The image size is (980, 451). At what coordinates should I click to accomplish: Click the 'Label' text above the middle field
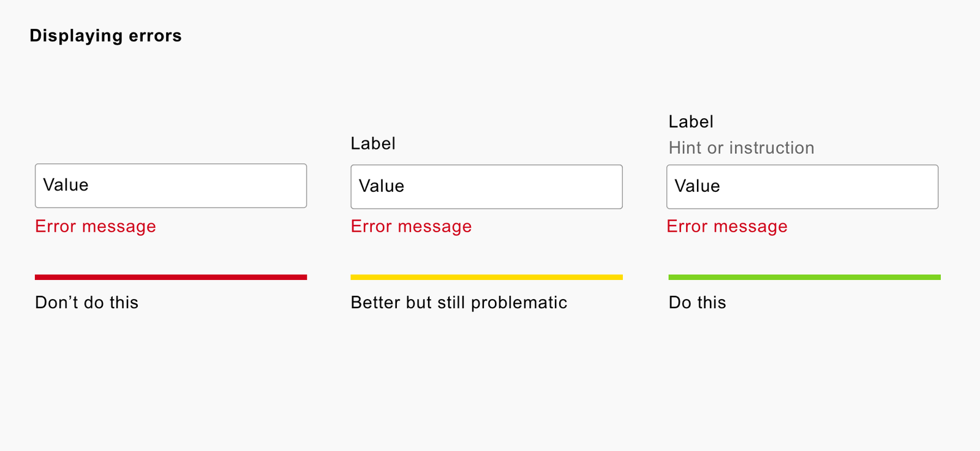pyautogui.click(x=373, y=143)
